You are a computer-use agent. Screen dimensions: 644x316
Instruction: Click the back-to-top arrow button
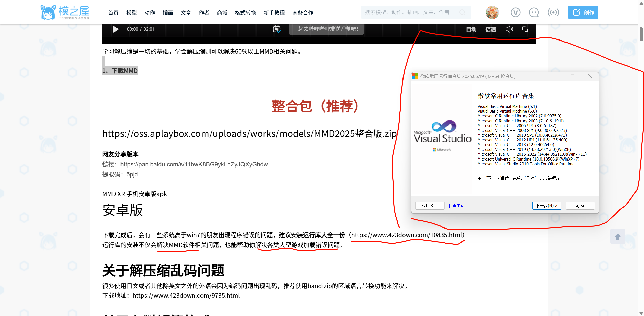coord(618,236)
